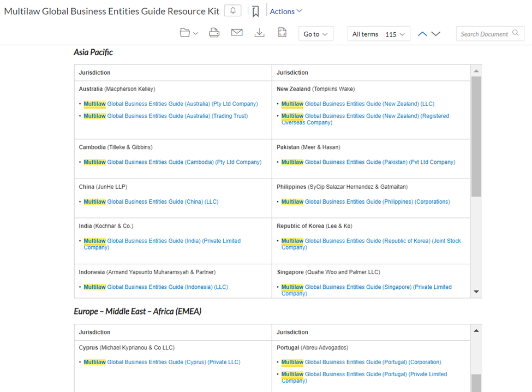532x392 pixels.
Task: Open the folder save icon
Action: (184, 33)
